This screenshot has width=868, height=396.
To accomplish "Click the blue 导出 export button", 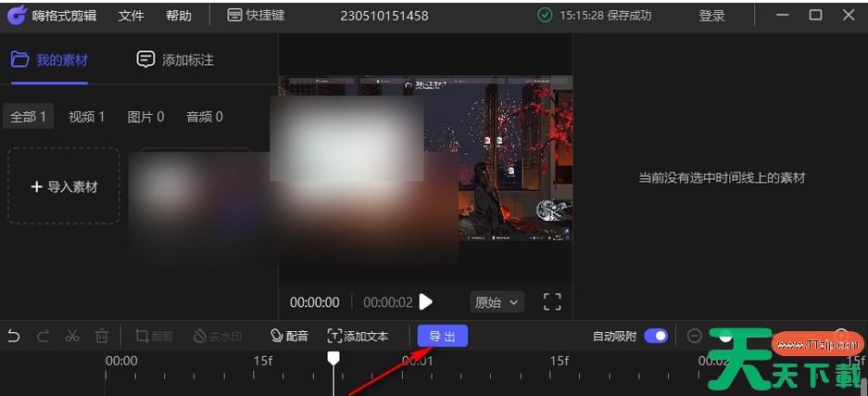I will click(442, 336).
